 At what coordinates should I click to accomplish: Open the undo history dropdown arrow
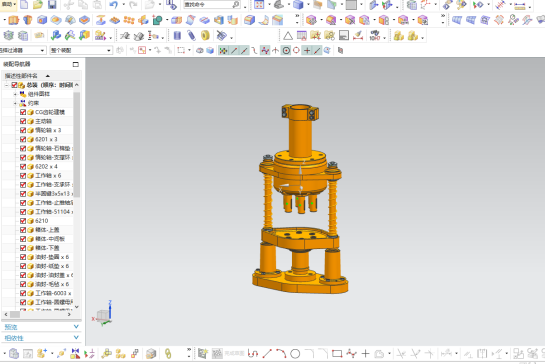pos(123,5)
